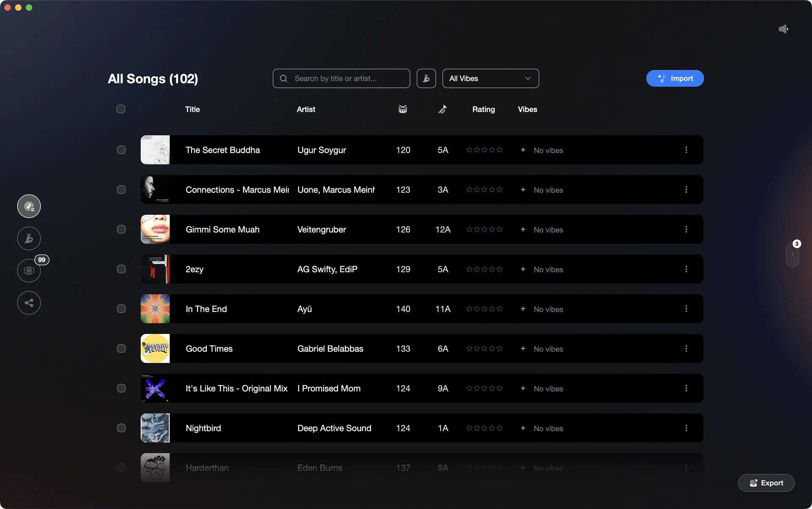
Task: Select The Secret Buddha checkbox
Action: click(x=121, y=150)
